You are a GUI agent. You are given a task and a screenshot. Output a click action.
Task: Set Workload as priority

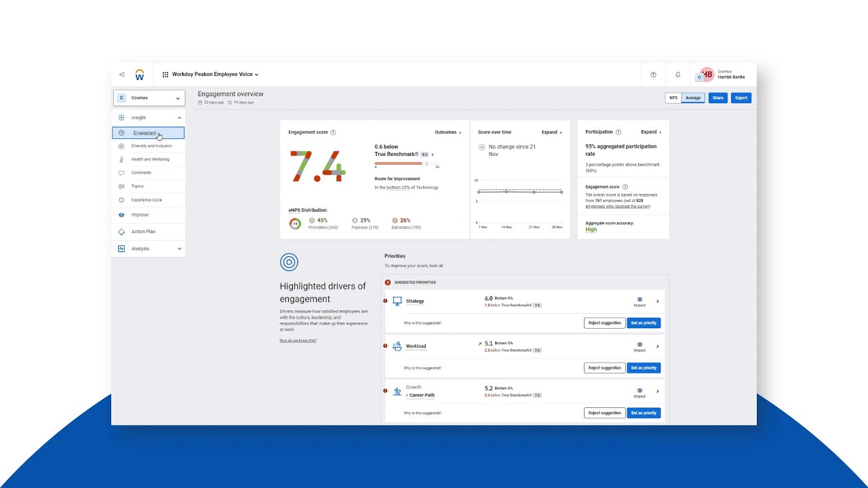(x=644, y=368)
